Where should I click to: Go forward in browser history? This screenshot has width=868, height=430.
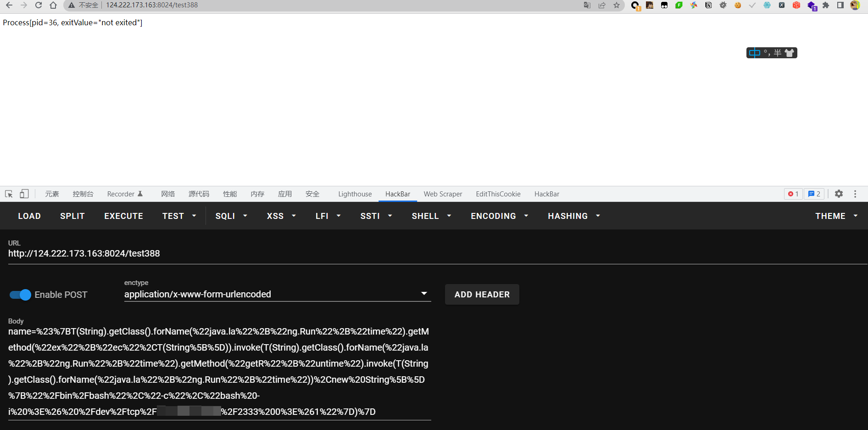24,5
